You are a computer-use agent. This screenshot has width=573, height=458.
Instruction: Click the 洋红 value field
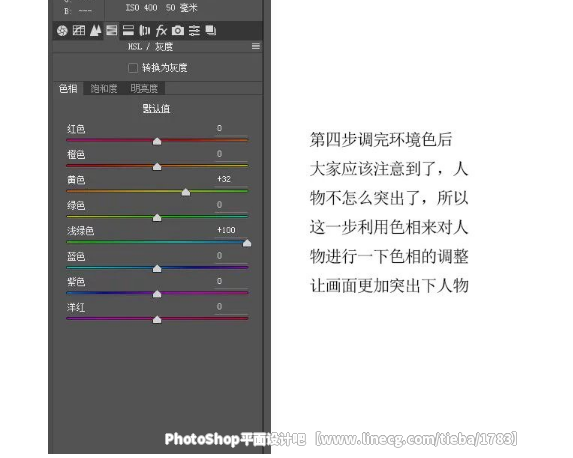(231, 307)
